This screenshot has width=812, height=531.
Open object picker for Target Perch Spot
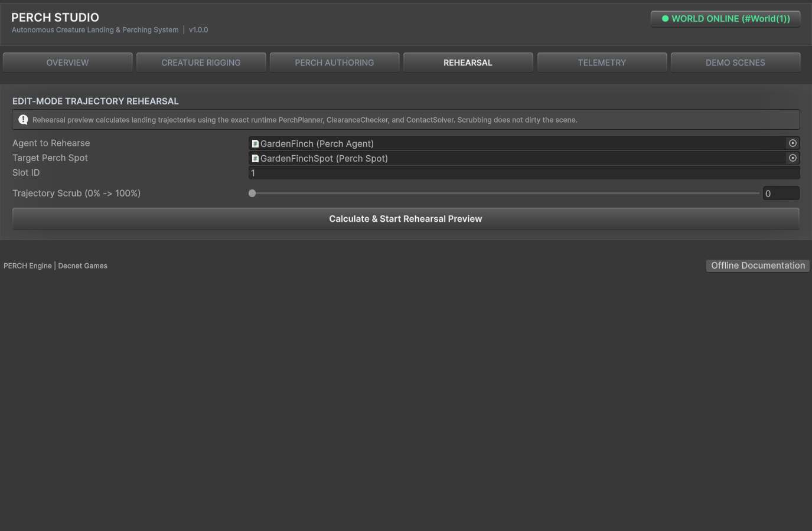click(793, 158)
